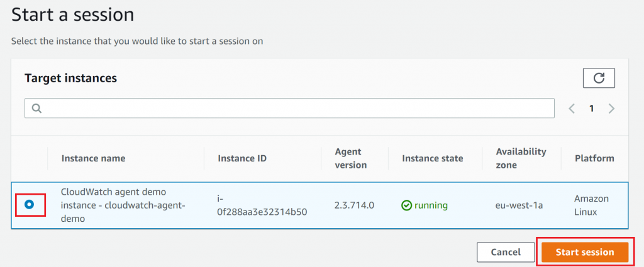644x267 pixels.
Task: Click the Platform column header
Action: coord(594,158)
